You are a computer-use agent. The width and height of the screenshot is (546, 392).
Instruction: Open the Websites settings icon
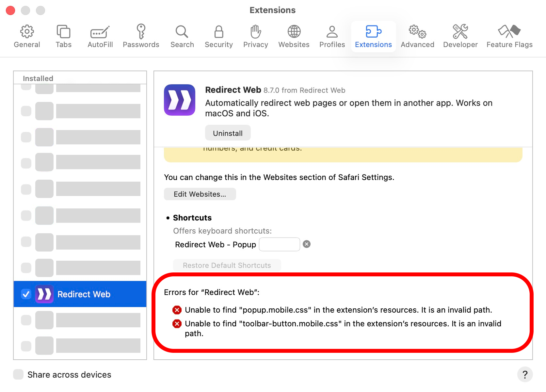pos(294,36)
